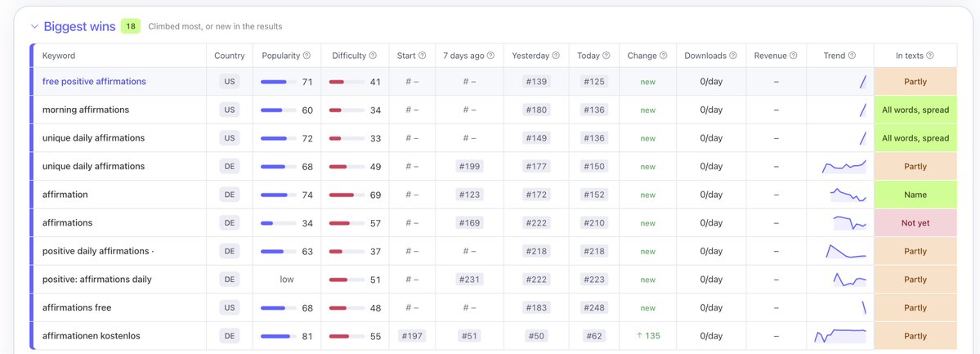The image size is (980, 354).
Task: Click the #248 Today rank
Action: click(x=593, y=307)
